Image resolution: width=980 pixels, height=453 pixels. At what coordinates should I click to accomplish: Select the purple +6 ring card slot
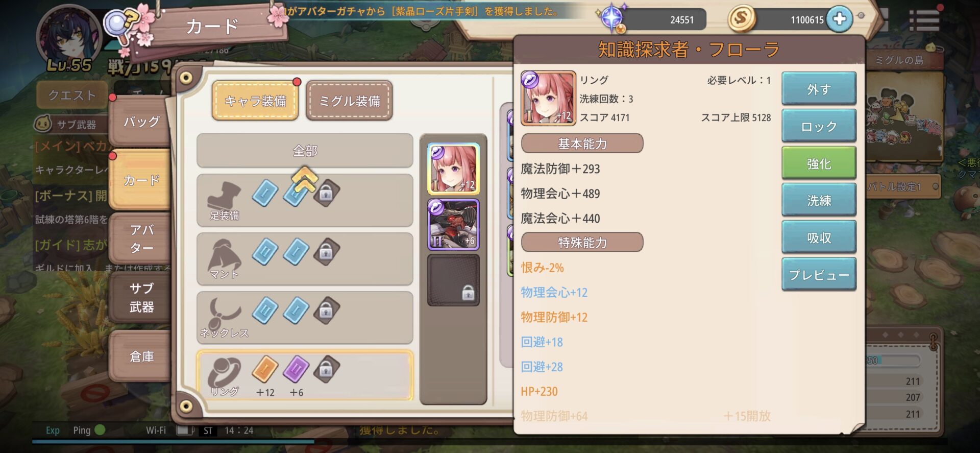296,369
